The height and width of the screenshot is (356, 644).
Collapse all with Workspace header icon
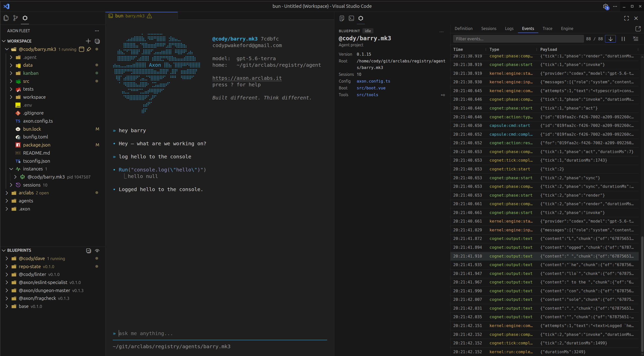pyautogui.click(x=97, y=41)
